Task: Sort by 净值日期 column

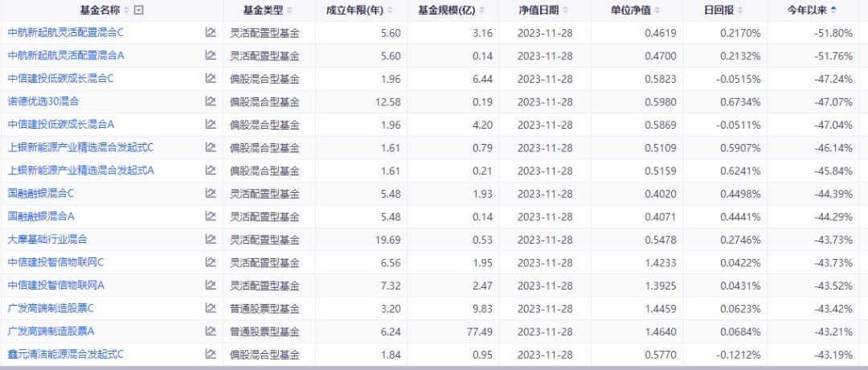Action: click(565, 10)
